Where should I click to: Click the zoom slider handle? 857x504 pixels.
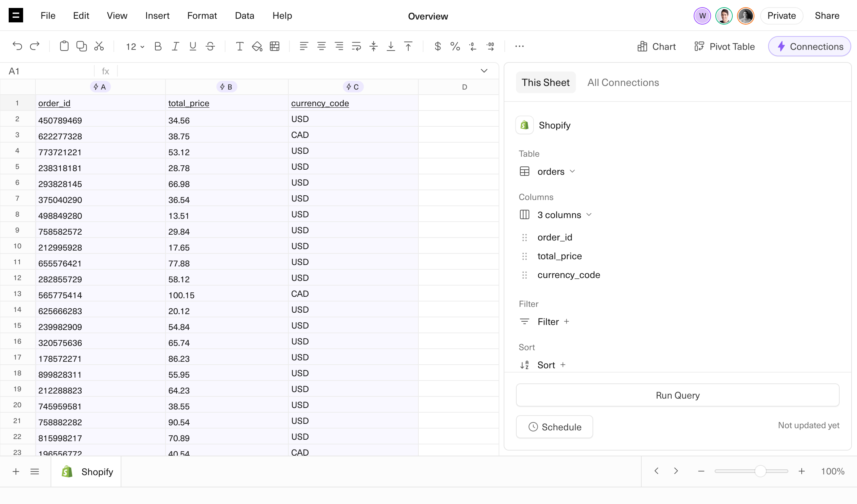point(760,471)
